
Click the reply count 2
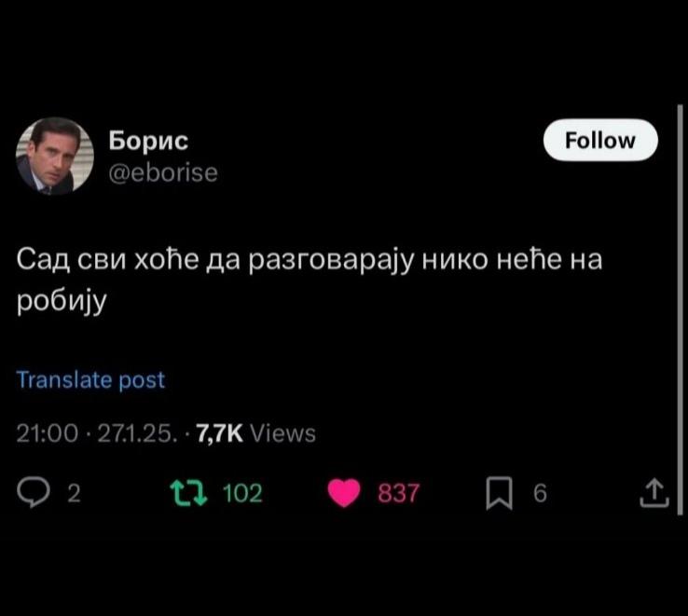click(x=74, y=493)
